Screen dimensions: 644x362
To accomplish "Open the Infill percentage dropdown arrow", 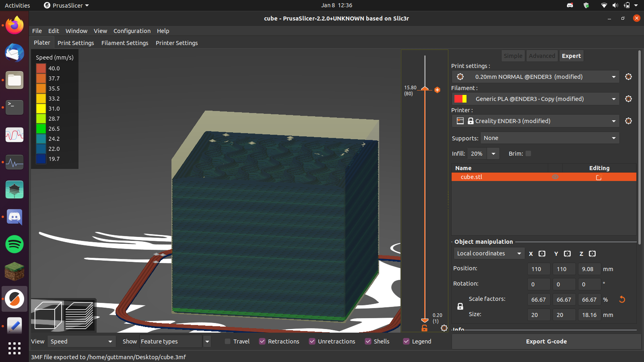I will (493, 154).
